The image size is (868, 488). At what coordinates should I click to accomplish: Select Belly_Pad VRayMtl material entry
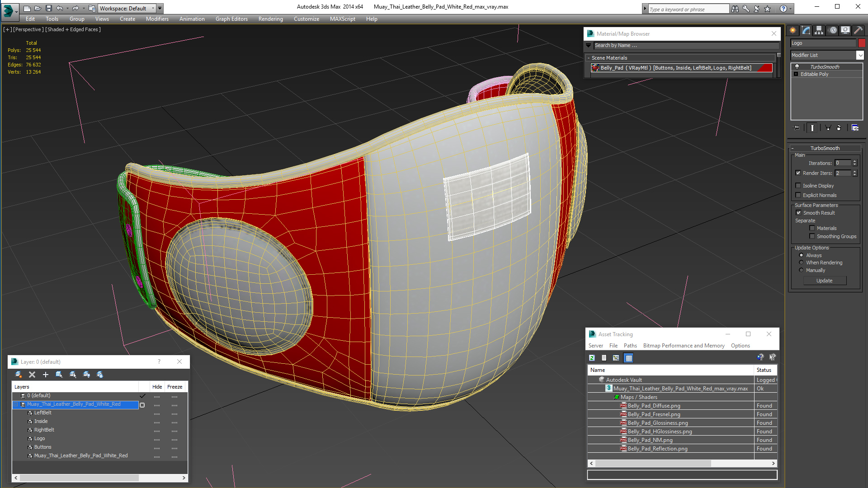(682, 68)
